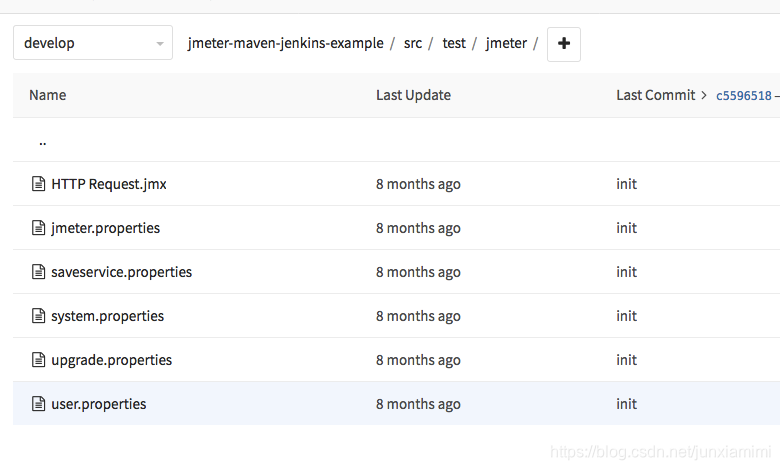Image resolution: width=780 pixels, height=470 pixels.
Task: Click the Last Commit column header
Action: click(656, 95)
